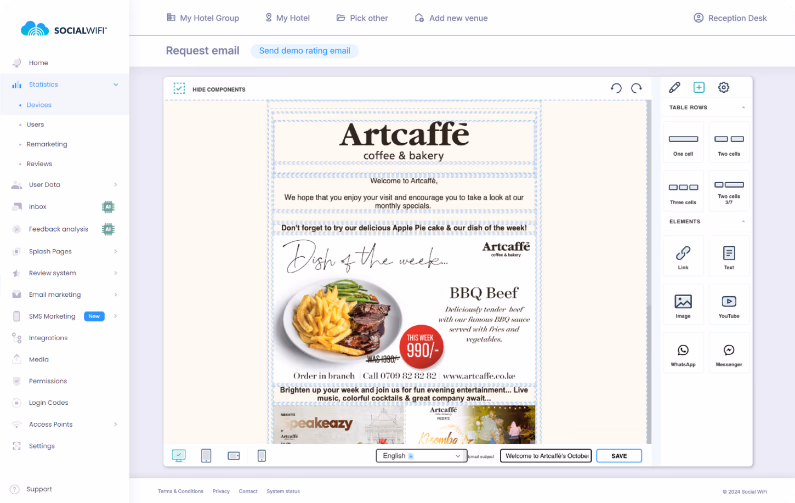Select the Dish of the week image
Image resolution: width=795 pixels, height=503 pixels.
[x=404, y=310]
